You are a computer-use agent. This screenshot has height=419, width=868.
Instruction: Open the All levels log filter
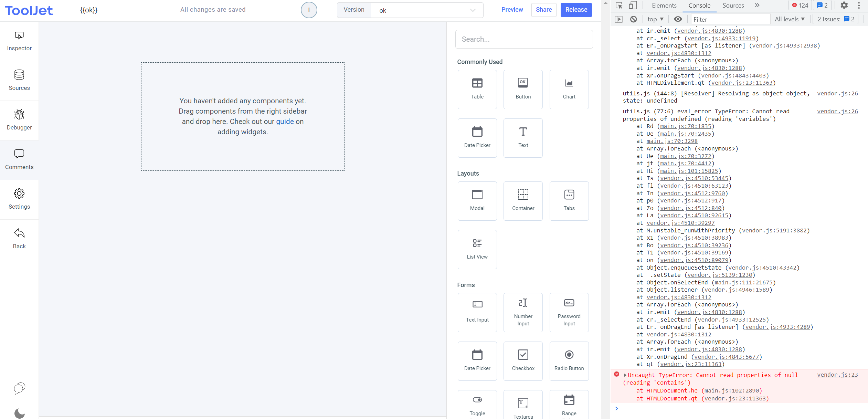point(790,19)
